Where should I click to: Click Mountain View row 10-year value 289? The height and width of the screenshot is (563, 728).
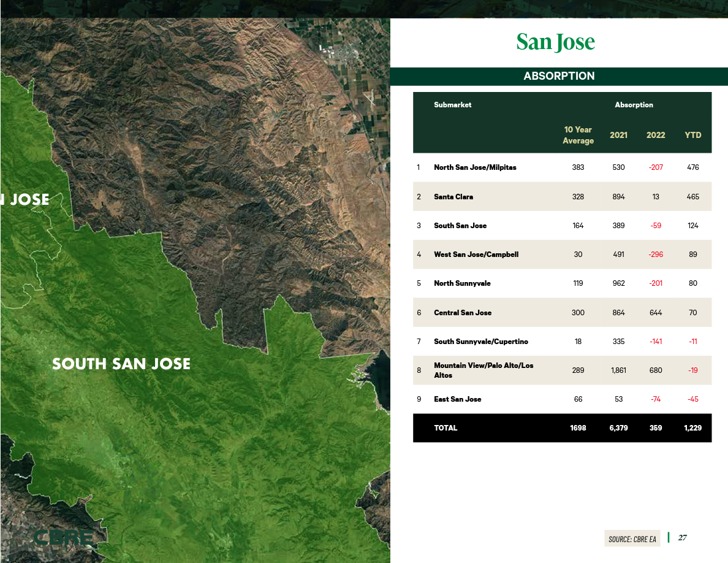pyautogui.click(x=578, y=370)
